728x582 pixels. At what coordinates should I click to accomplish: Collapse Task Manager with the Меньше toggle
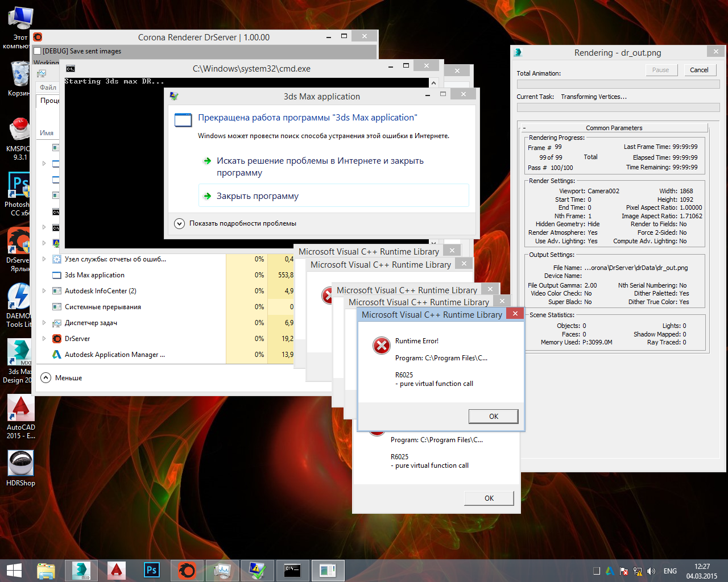[x=61, y=378]
